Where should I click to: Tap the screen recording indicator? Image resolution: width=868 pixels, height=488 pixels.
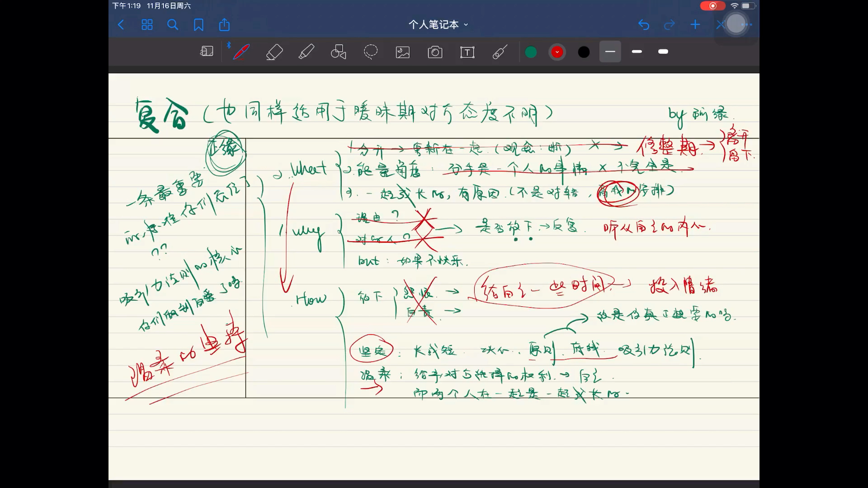coord(713,6)
